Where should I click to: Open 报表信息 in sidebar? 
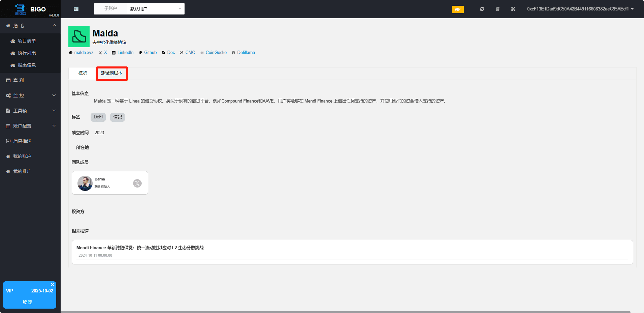(27, 65)
